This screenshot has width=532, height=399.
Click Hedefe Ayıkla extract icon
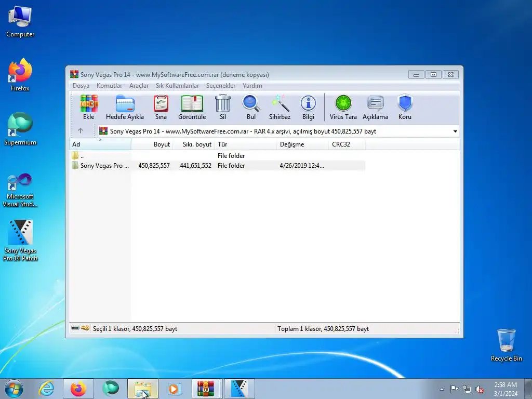pyautogui.click(x=125, y=107)
